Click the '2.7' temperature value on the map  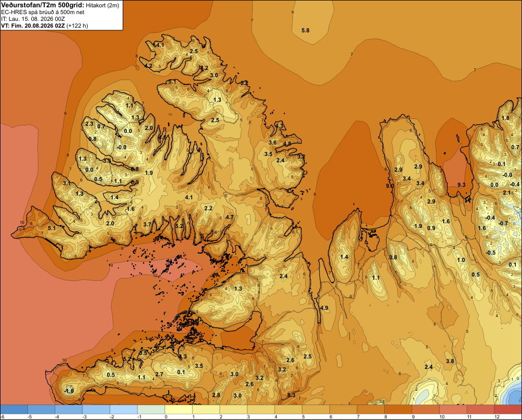(x=159, y=374)
